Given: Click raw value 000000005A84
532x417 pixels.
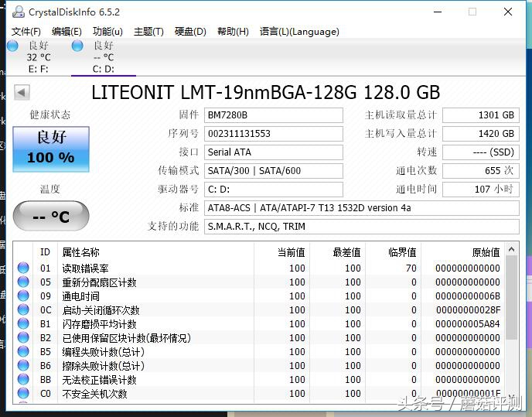Looking at the screenshot, I should point(468,324).
